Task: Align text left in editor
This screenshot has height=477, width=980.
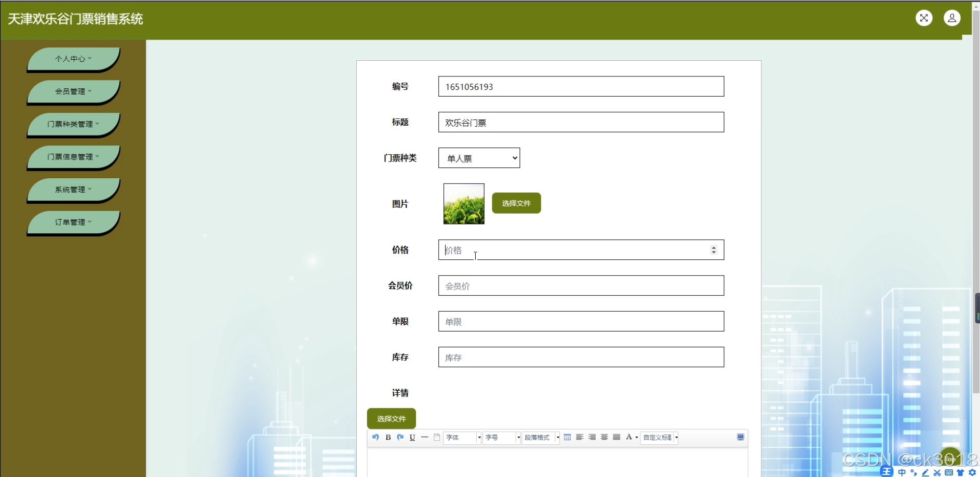Action: pyautogui.click(x=580, y=437)
